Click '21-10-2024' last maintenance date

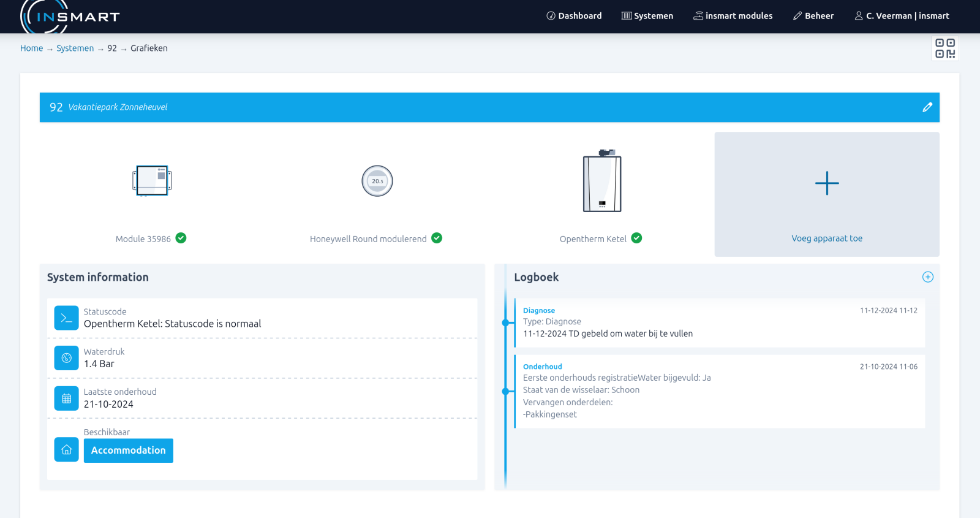click(x=108, y=405)
